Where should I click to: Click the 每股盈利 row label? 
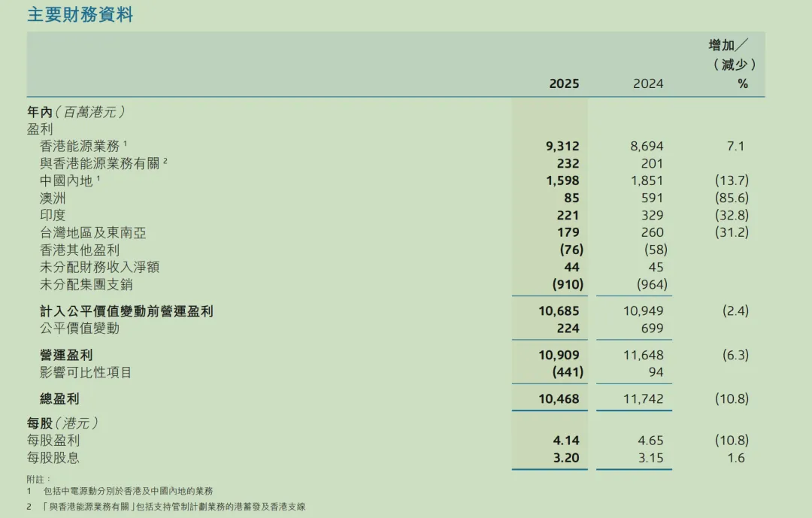point(53,441)
